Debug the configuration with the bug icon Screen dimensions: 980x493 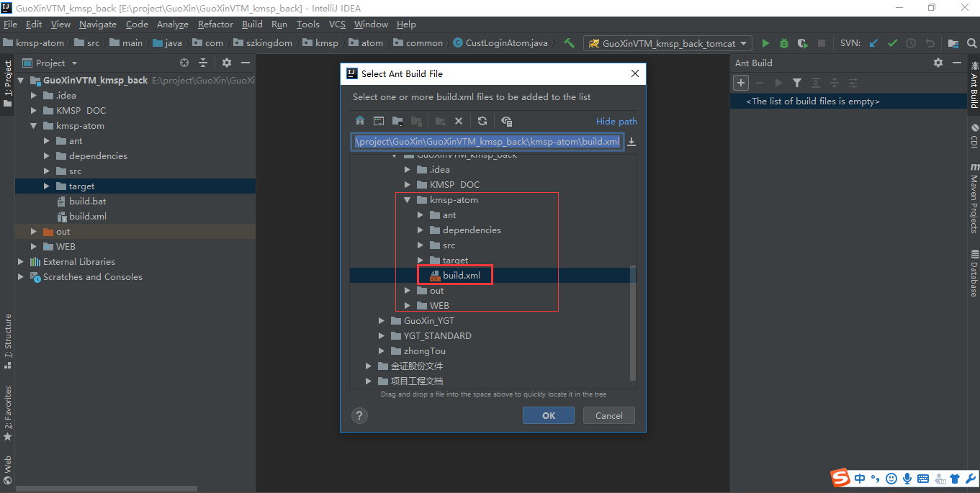(x=784, y=43)
